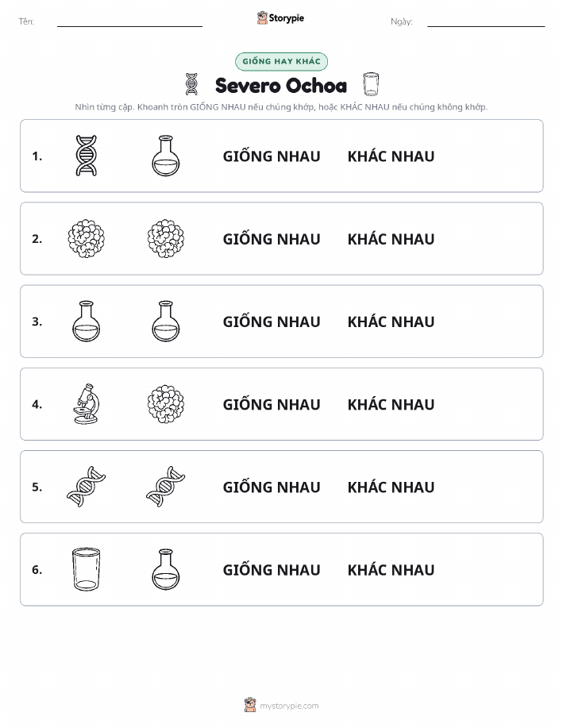Click the glass beaker icon in row 6

[x=87, y=569]
